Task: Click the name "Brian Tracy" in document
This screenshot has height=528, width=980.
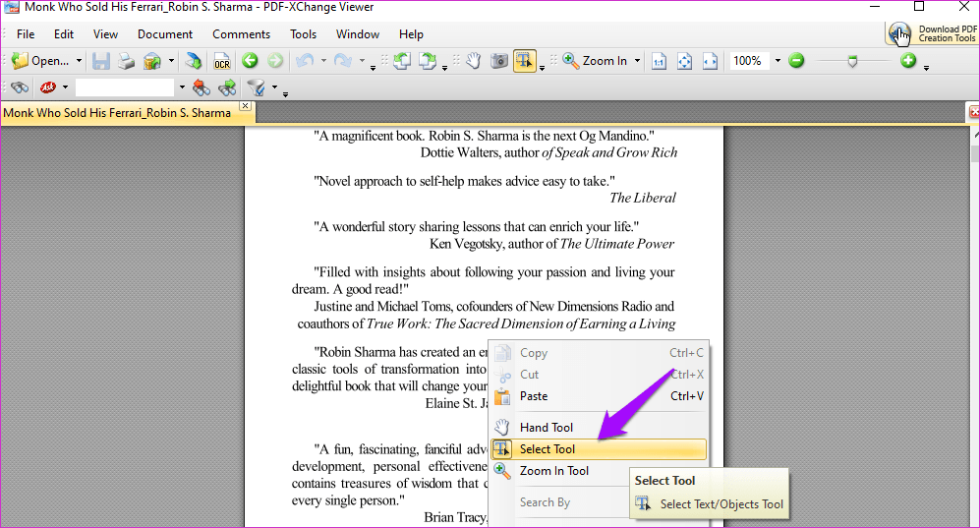Action: (x=455, y=517)
